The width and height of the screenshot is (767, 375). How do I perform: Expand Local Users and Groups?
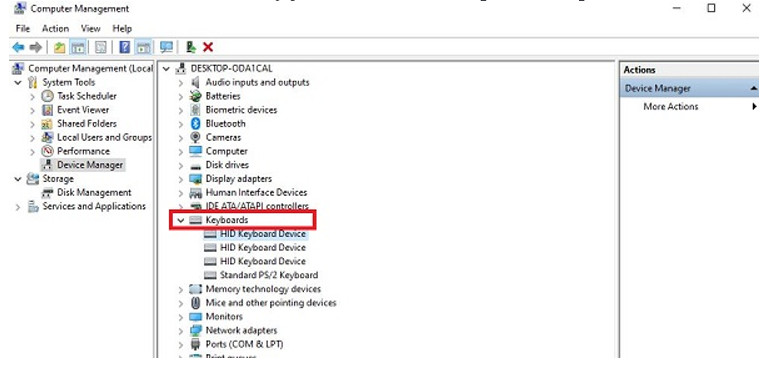coord(33,138)
